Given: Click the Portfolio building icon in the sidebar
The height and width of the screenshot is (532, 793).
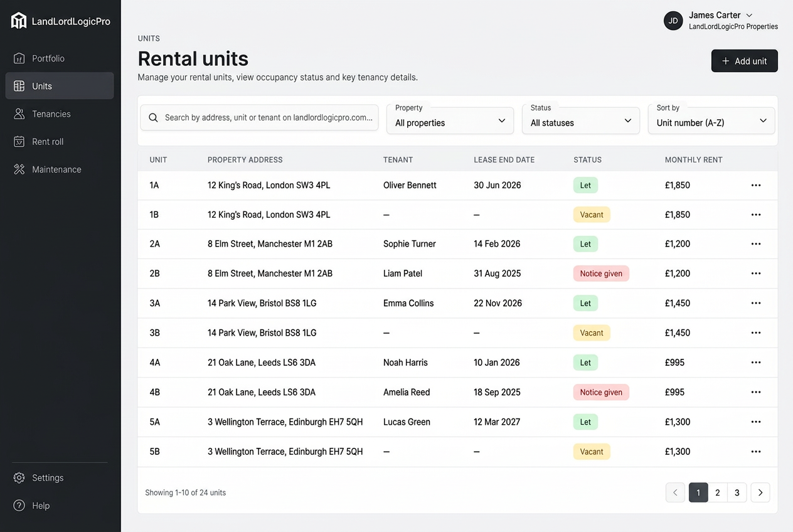Looking at the screenshot, I should pos(19,58).
